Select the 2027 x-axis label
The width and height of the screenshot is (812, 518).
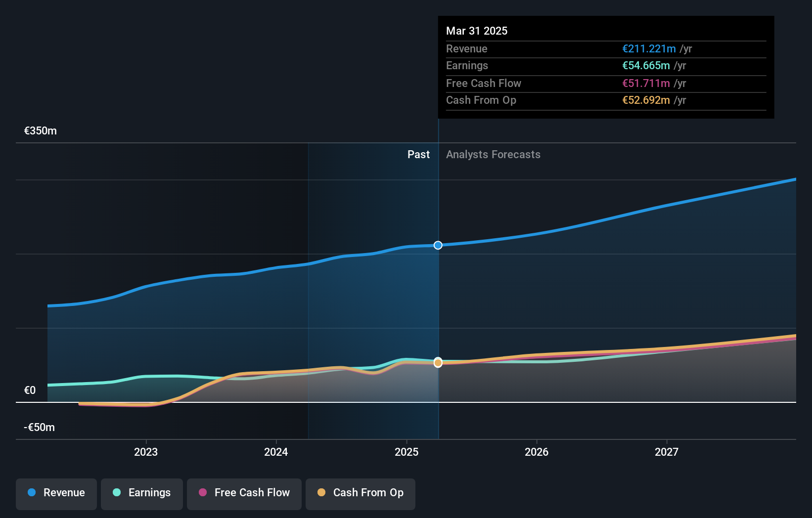667,452
